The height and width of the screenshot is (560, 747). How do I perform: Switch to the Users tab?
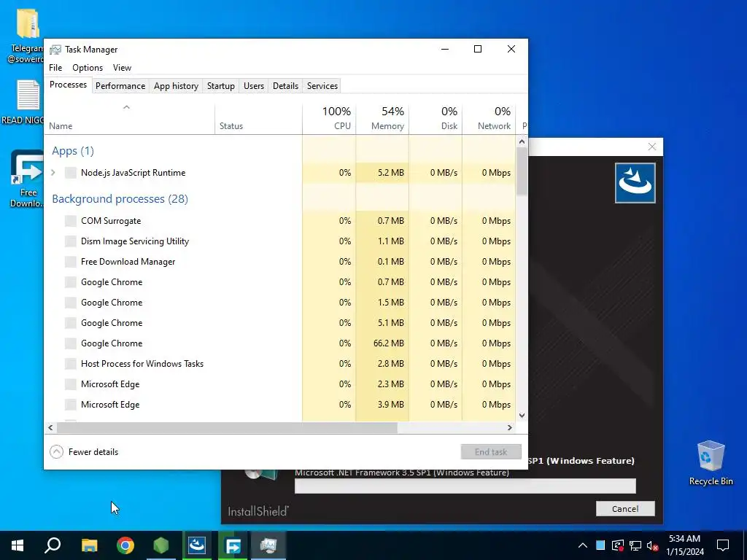click(253, 86)
